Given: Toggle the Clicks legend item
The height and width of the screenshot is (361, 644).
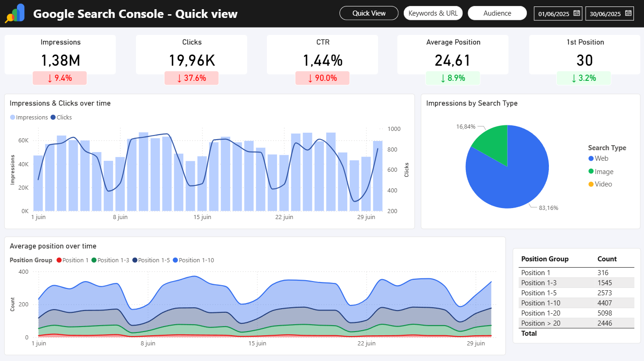Looking at the screenshot, I should point(61,117).
